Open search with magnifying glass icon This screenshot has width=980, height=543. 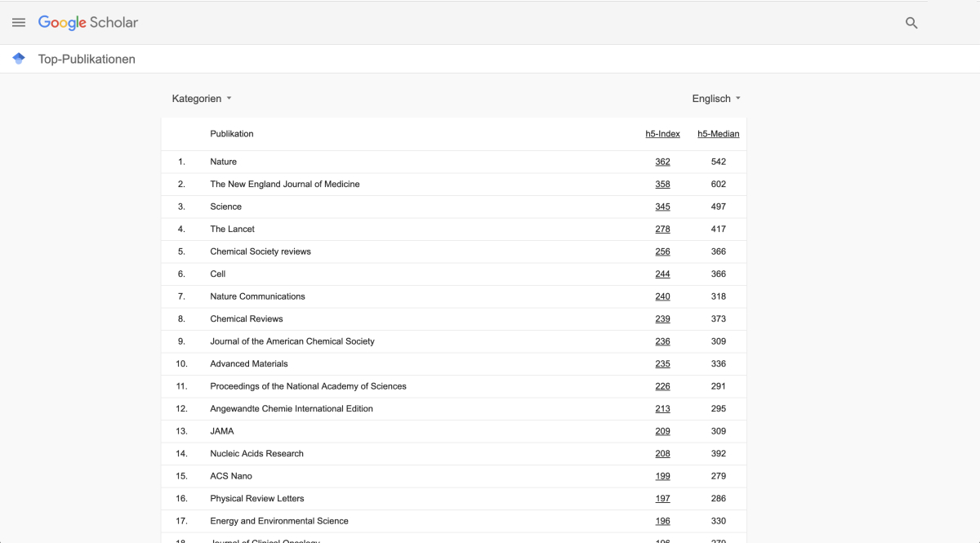(x=911, y=23)
